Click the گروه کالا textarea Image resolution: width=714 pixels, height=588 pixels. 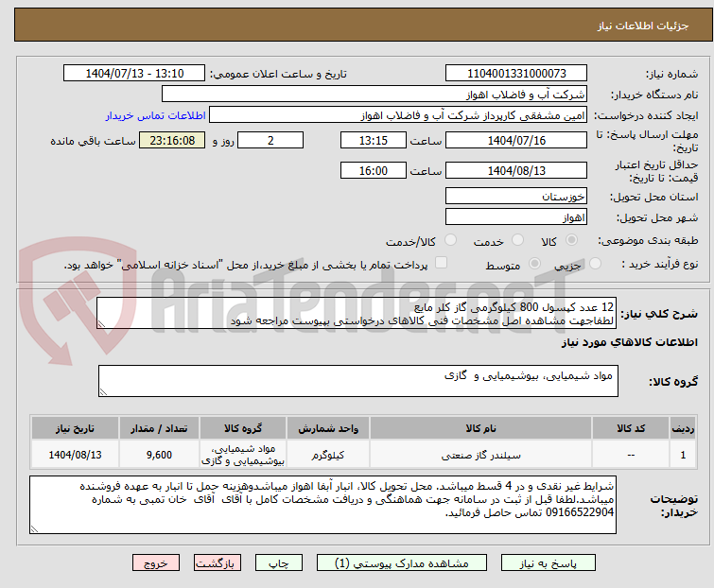coord(357,381)
